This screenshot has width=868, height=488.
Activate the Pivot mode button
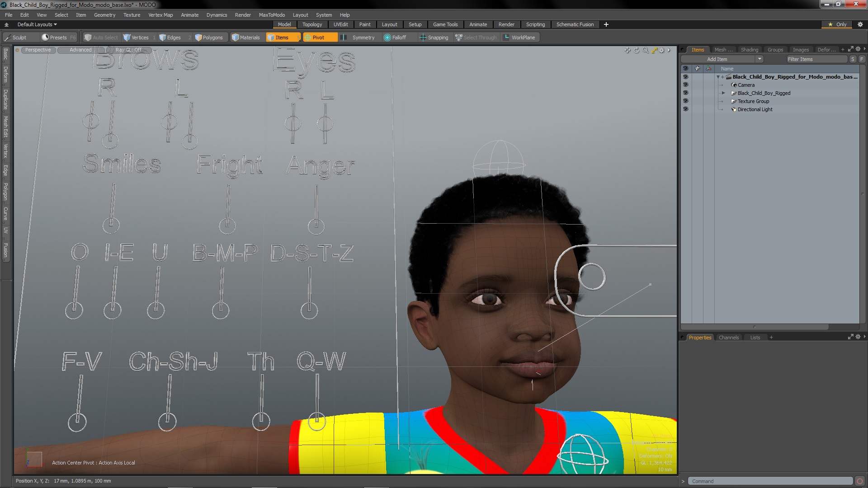[318, 38]
